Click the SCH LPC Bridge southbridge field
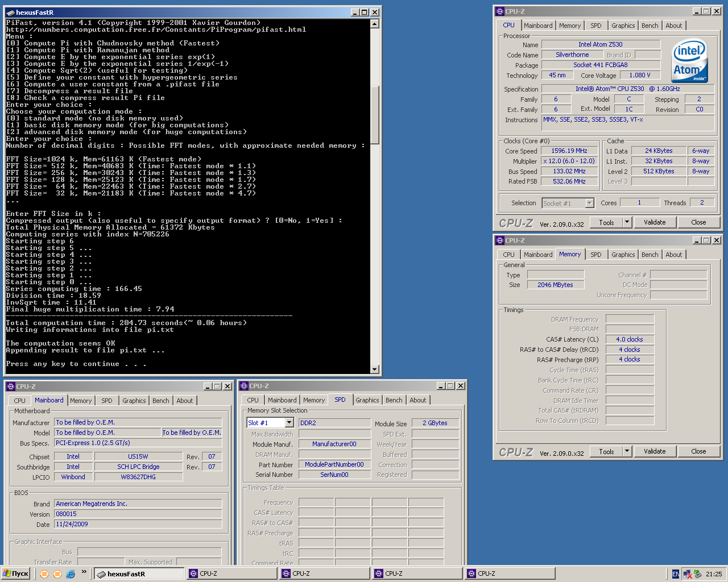Screen dimensions: 728x582 point(138,467)
